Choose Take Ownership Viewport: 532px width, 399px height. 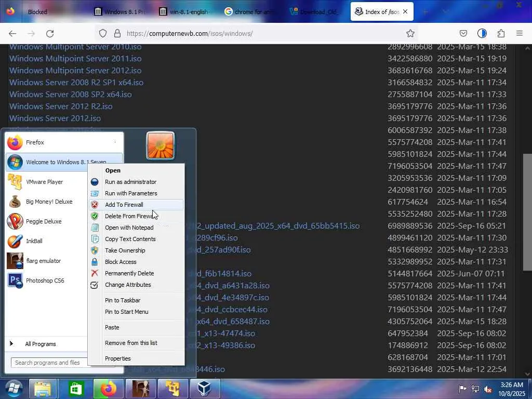click(136, 250)
